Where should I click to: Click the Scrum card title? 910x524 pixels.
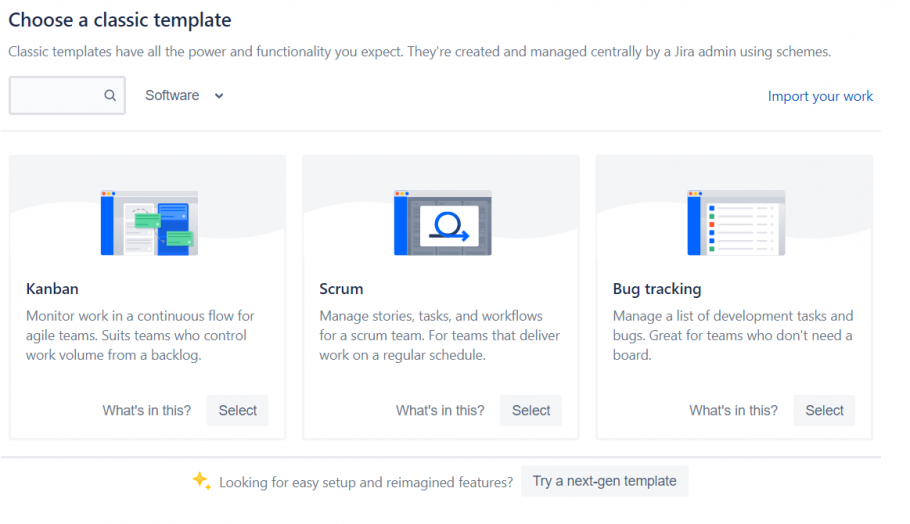[341, 289]
